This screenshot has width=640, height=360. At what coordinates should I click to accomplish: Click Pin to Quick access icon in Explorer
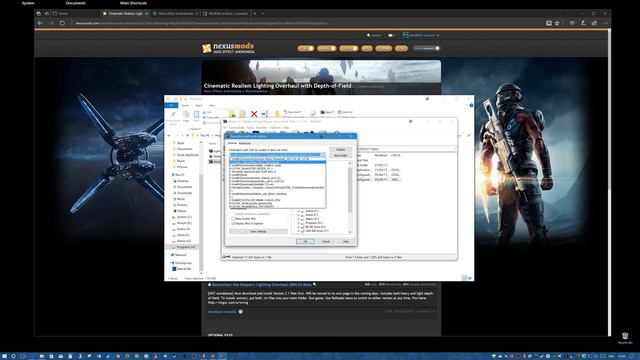[x=173, y=115]
